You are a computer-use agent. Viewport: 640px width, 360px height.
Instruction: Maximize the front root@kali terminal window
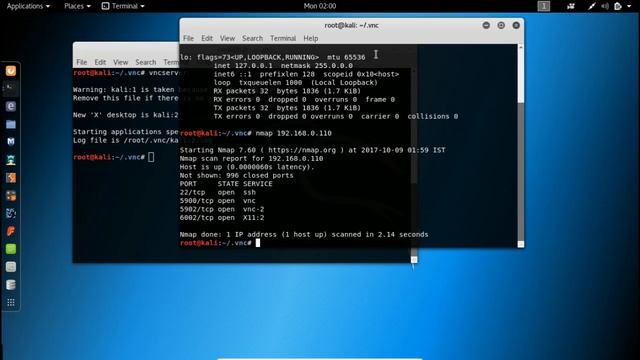click(501, 25)
